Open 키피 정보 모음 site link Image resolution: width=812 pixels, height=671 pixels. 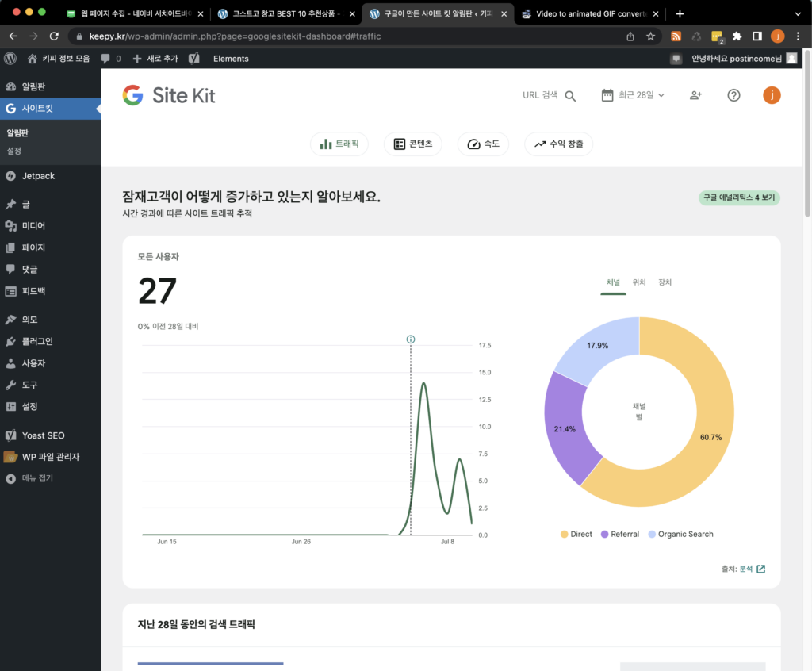point(59,59)
